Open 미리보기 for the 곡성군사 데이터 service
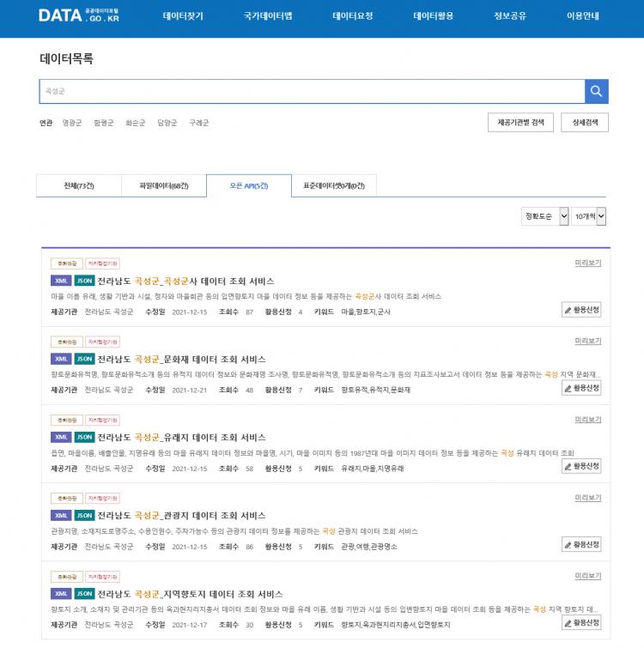This screenshot has width=644, height=648. (587, 263)
